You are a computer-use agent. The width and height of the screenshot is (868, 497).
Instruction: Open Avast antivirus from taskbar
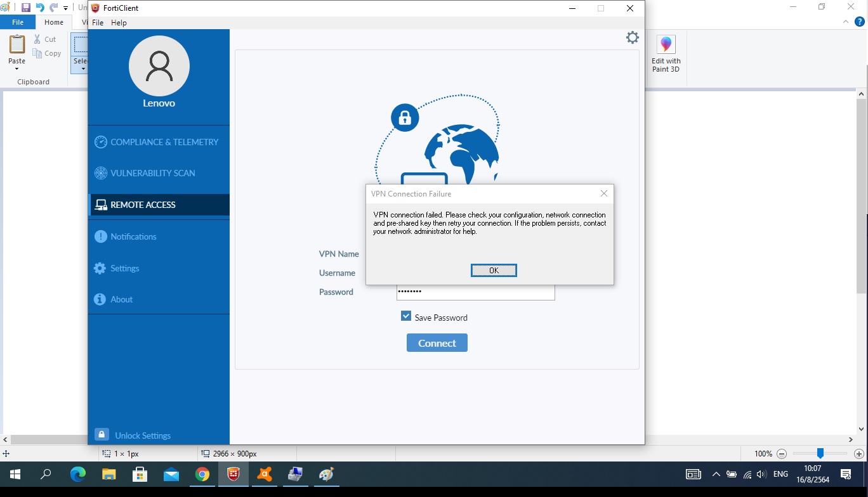click(265, 474)
